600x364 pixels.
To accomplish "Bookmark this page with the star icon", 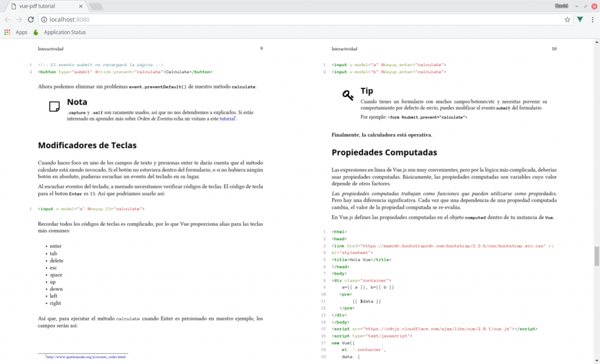I will pos(567,19).
